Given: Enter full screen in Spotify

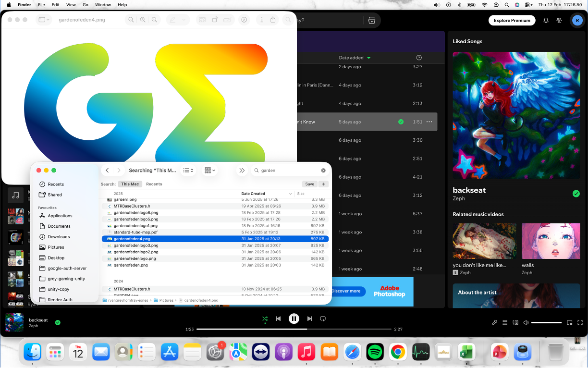Looking at the screenshot, I should [x=580, y=322].
